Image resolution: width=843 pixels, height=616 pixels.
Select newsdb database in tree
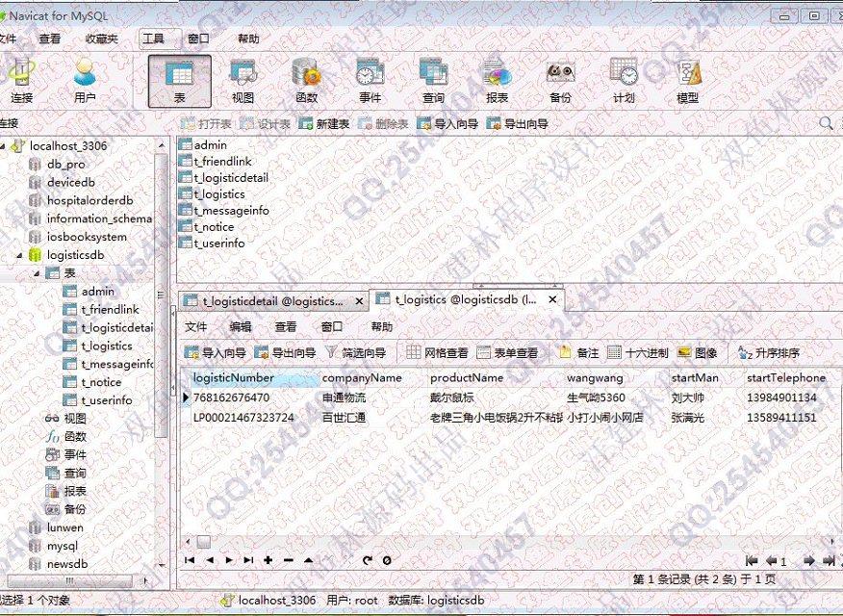click(67, 564)
